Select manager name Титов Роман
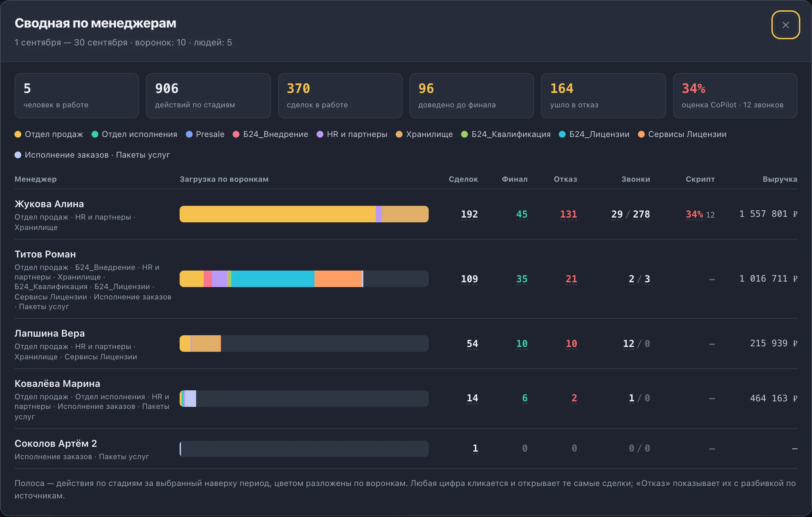The height and width of the screenshot is (517, 812). point(45,254)
